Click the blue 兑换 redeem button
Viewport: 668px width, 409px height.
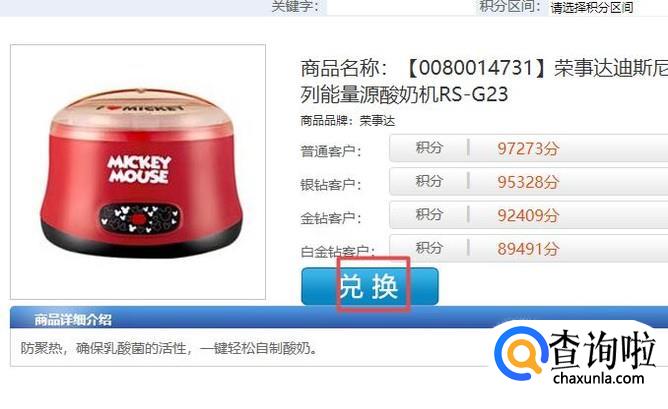coord(369,286)
